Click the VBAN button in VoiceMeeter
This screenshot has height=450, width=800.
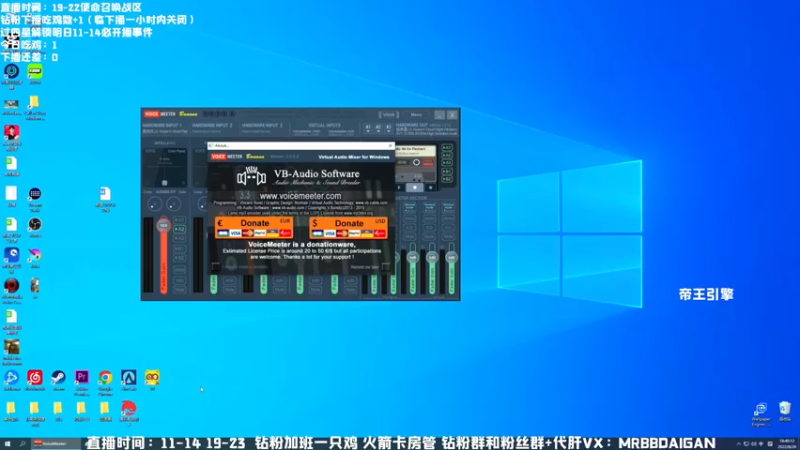pos(388,115)
